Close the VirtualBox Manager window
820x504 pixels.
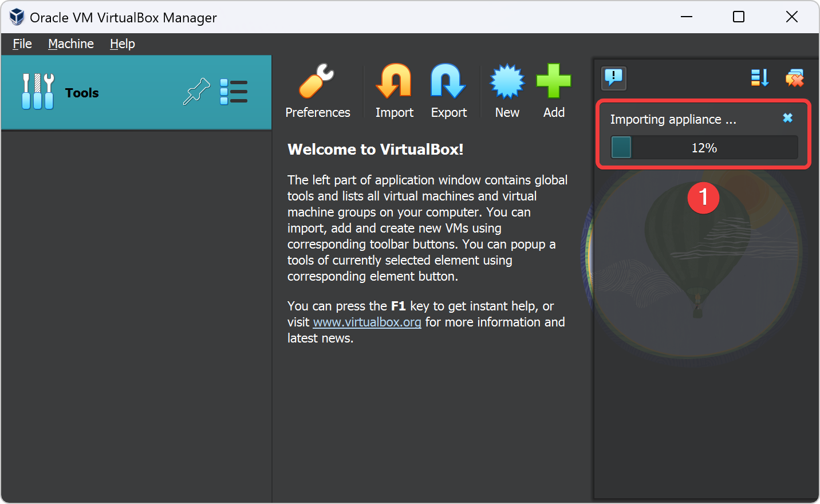[792, 17]
